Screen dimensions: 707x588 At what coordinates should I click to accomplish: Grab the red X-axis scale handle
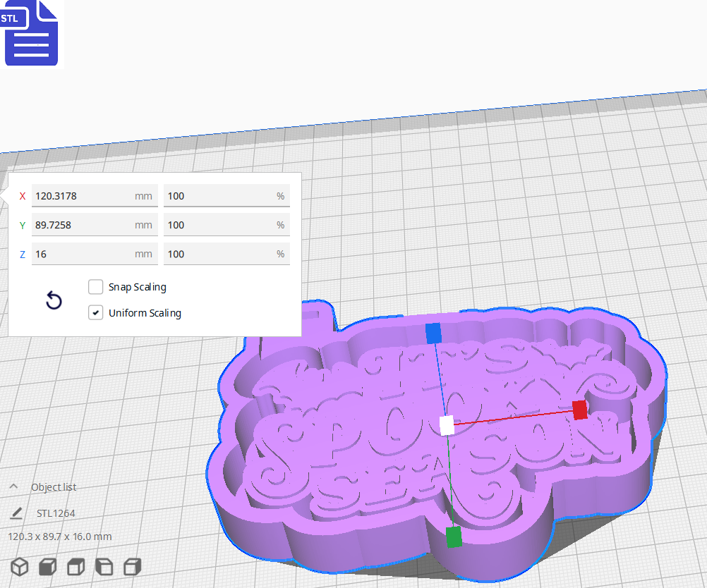[580, 410]
